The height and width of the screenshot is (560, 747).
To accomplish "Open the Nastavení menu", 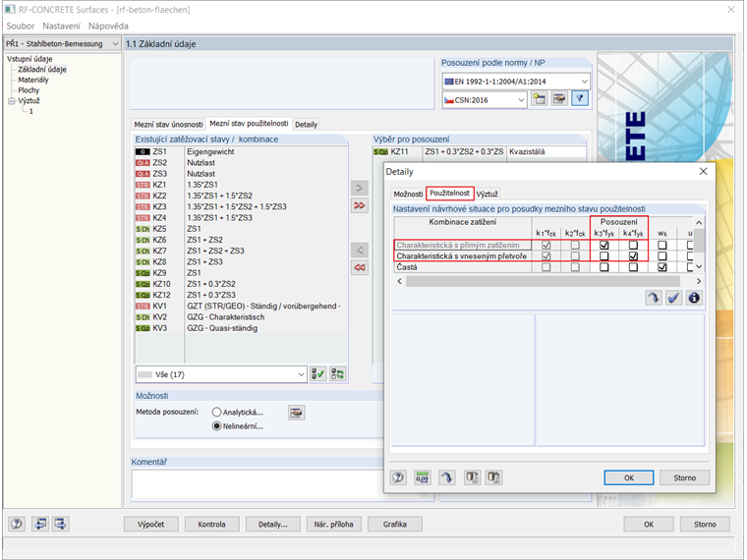I will click(62, 26).
